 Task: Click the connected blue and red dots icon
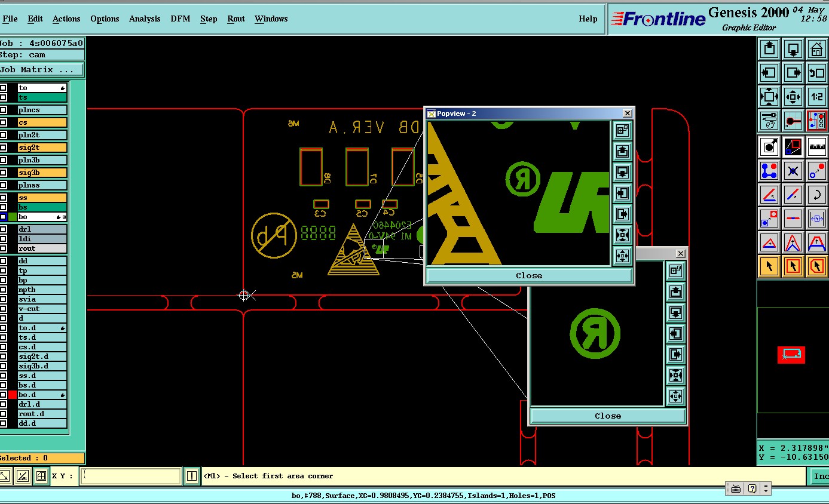point(769,170)
